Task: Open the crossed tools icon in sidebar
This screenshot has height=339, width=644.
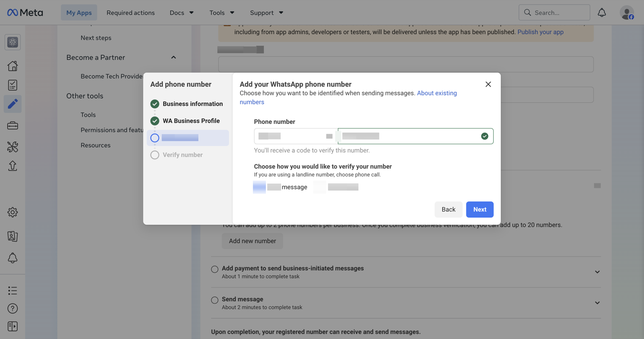Action: pyautogui.click(x=12, y=147)
